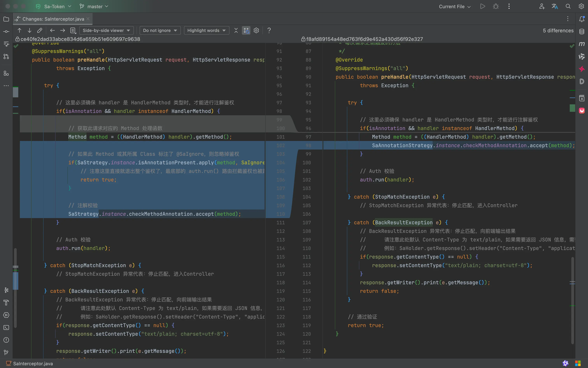Open Notifications bell icon
The width and height of the screenshot is (588, 368).
pyautogui.click(x=582, y=19)
